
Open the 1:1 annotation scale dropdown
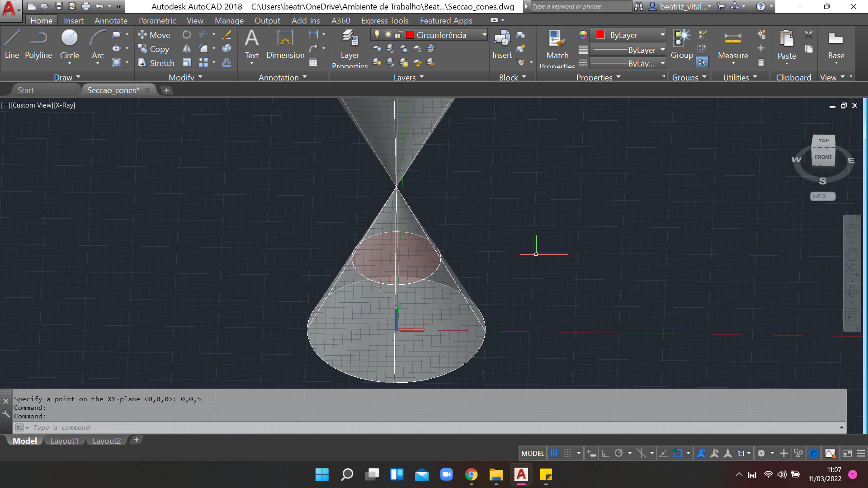[744, 453]
